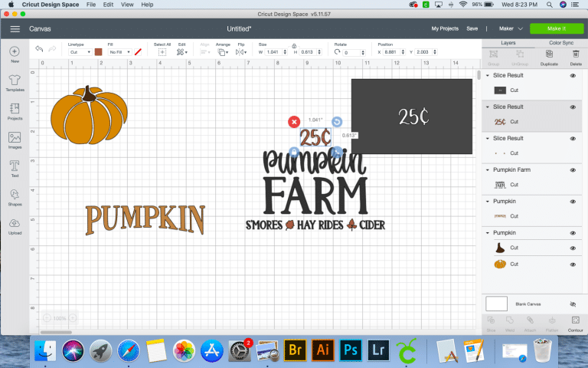Viewport: 588px width, 368px height.
Task: Click the Delete trash icon in Layers
Action: click(x=576, y=54)
